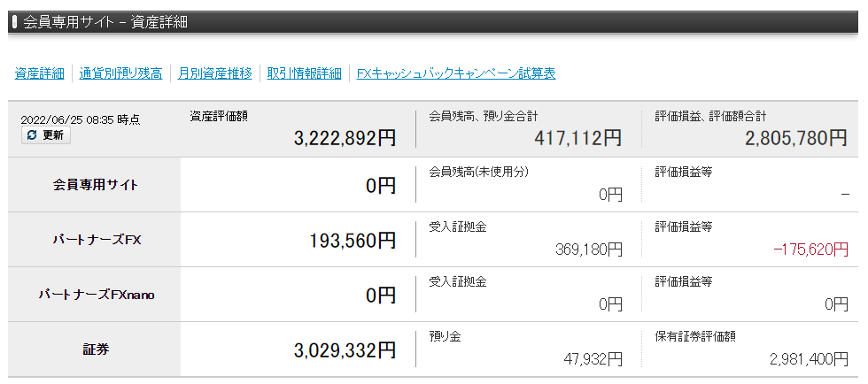This screenshot has height=384, width=868.
Task: Select the パートナーズFXnano row label
Action: [96, 295]
